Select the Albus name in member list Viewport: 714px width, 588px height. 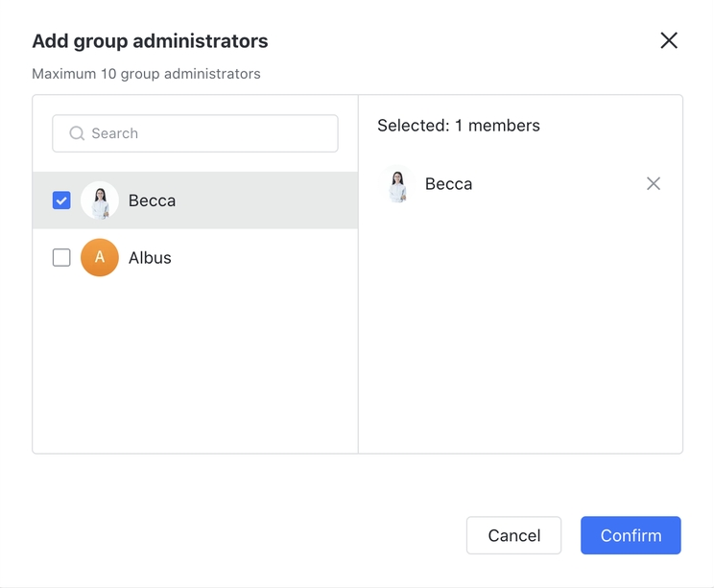(x=150, y=257)
